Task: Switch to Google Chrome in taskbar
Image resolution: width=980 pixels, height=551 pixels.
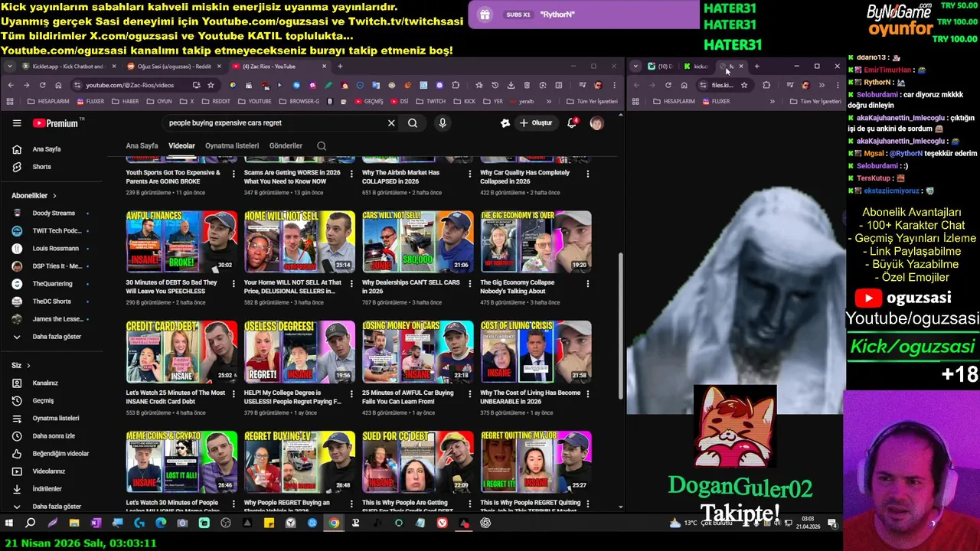Action: coord(334,523)
